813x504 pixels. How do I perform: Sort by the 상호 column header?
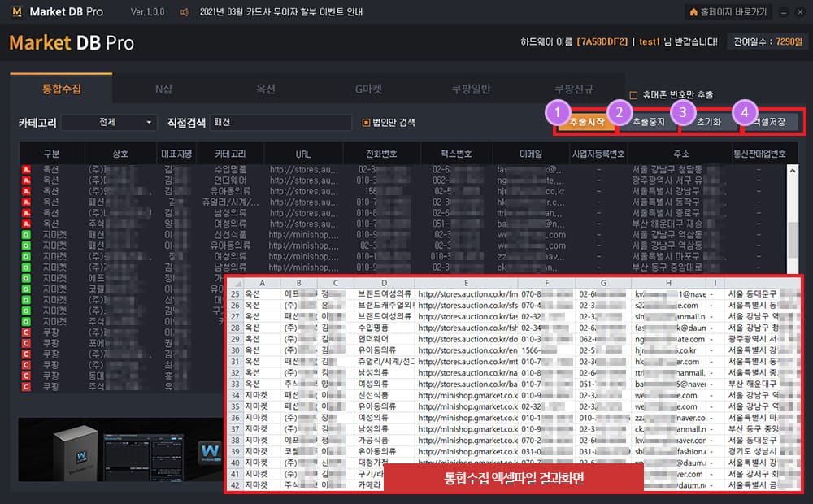pos(120,154)
